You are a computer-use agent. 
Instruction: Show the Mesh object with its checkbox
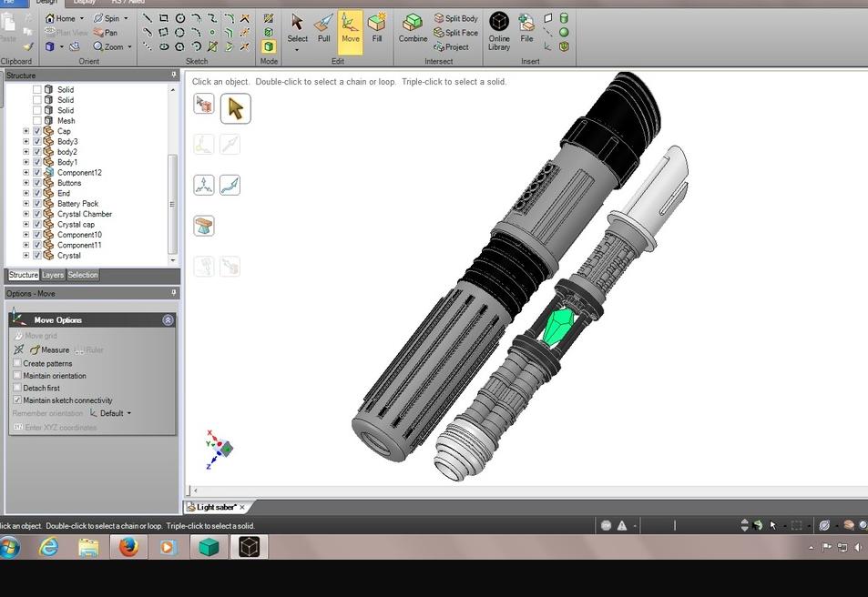tap(37, 121)
